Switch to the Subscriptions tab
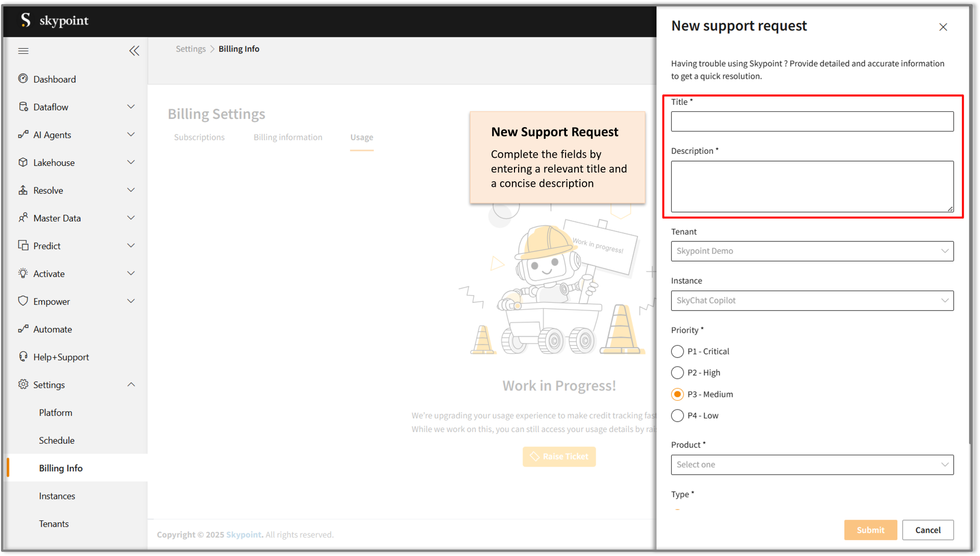Image resolution: width=980 pixels, height=556 pixels. [x=199, y=137]
